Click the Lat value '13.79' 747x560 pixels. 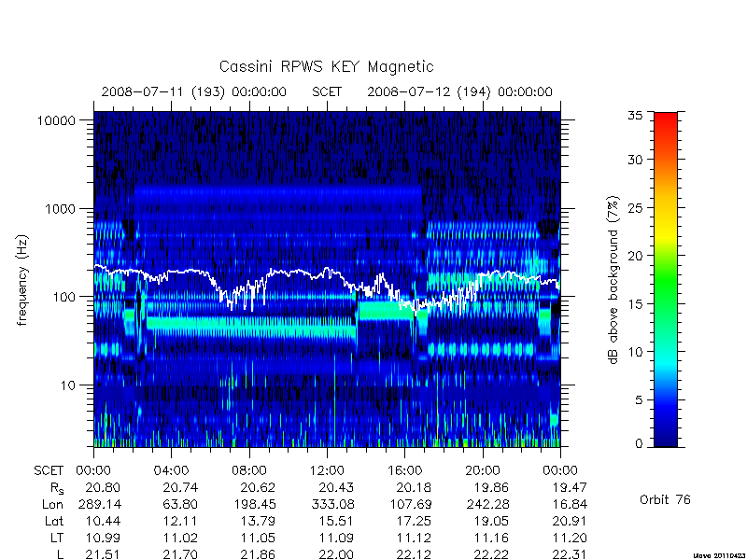click(x=259, y=522)
